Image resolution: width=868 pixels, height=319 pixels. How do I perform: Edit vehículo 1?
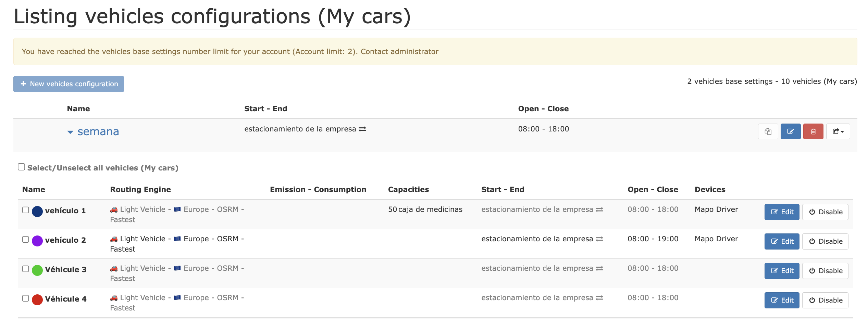tap(782, 212)
